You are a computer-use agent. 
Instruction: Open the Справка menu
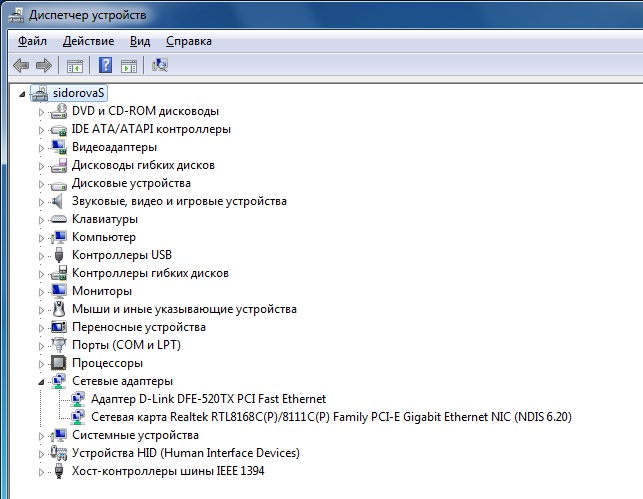coord(189,41)
